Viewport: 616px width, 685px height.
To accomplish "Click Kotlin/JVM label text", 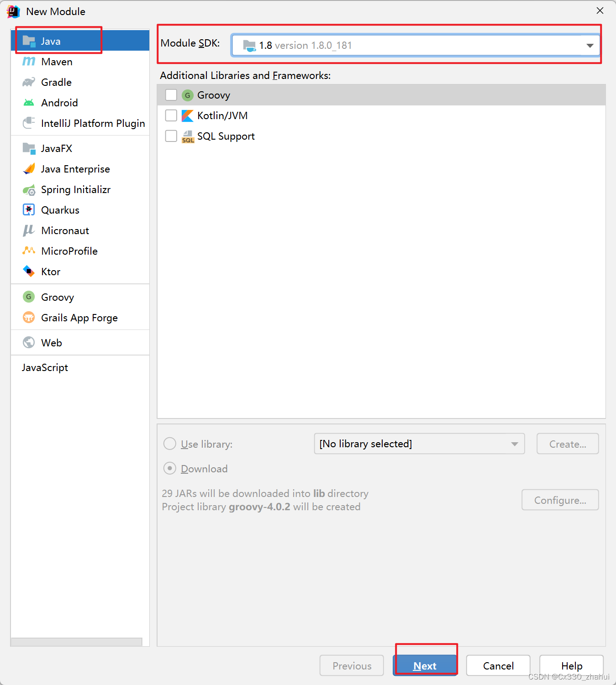I will click(x=222, y=115).
